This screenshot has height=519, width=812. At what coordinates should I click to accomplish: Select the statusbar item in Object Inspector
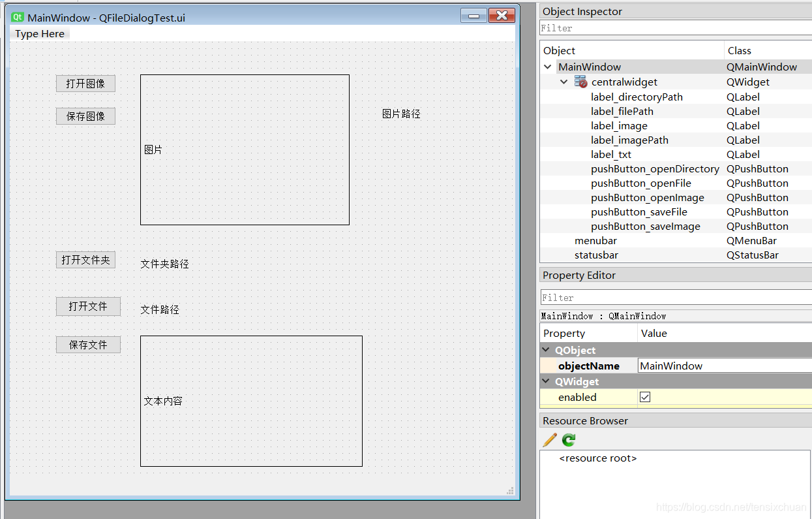(595, 255)
